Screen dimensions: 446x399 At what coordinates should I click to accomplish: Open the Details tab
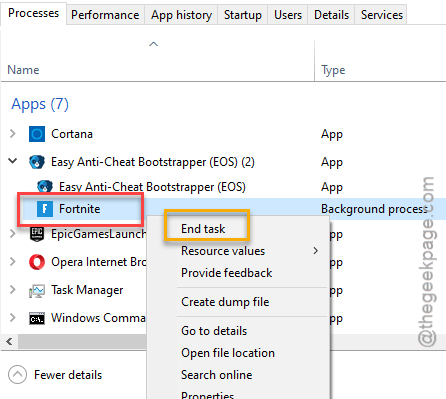331,15
